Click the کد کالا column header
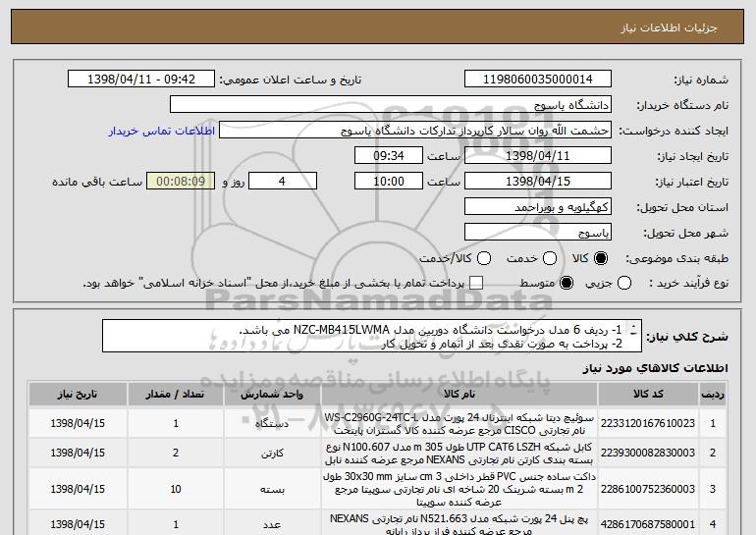Viewport: 756px width, 535px height. point(648,395)
